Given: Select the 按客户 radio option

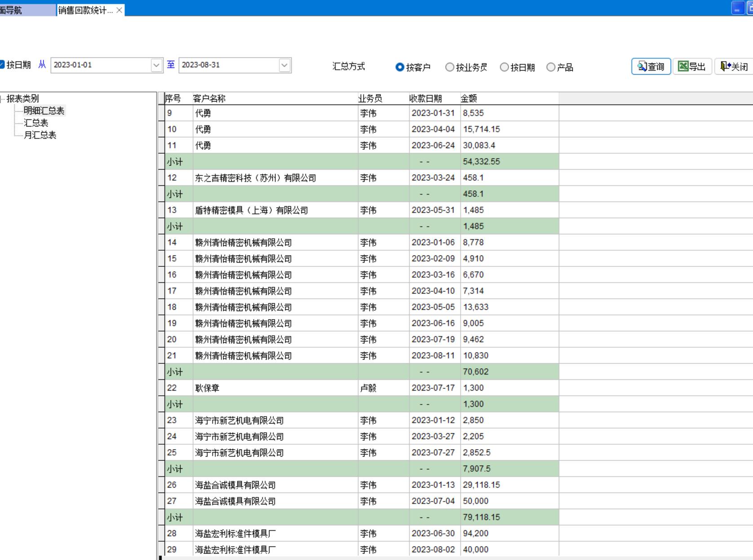Looking at the screenshot, I should tap(399, 67).
